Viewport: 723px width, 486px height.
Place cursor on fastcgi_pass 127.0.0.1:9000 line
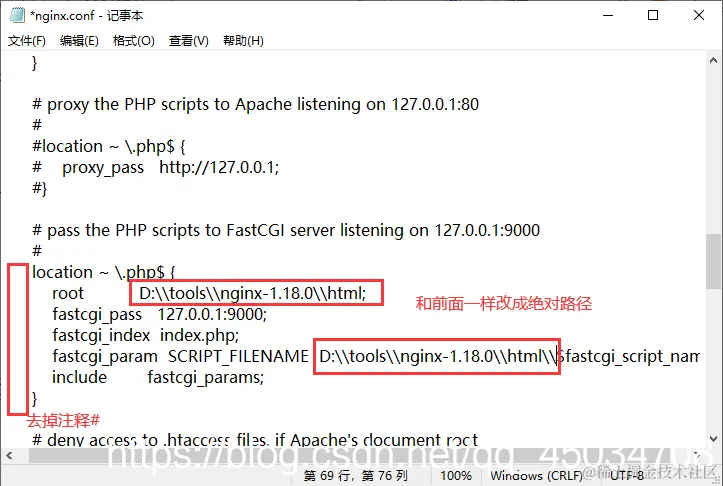pyautogui.click(x=160, y=314)
